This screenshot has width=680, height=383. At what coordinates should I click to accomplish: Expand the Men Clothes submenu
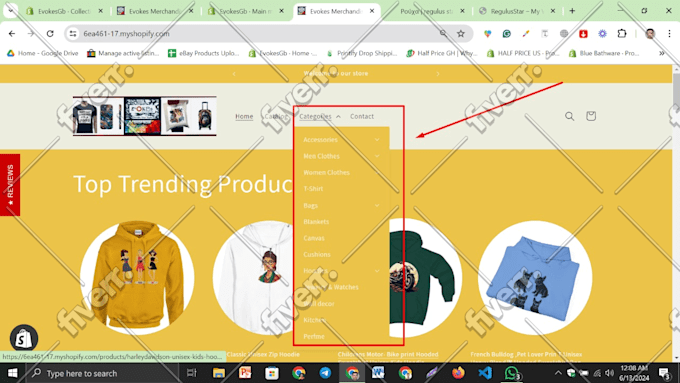coord(377,156)
